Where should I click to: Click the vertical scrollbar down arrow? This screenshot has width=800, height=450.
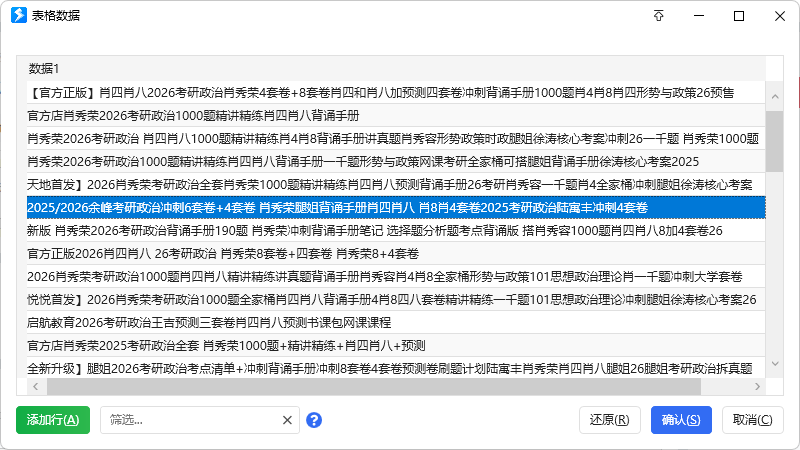click(x=775, y=364)
